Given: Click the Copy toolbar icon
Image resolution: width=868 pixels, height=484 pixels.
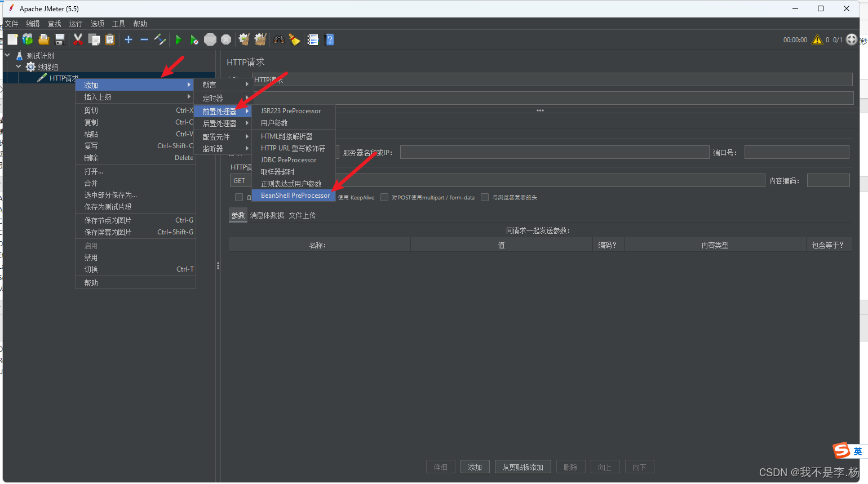Looking at the screenshot, I should click(94, 39).
